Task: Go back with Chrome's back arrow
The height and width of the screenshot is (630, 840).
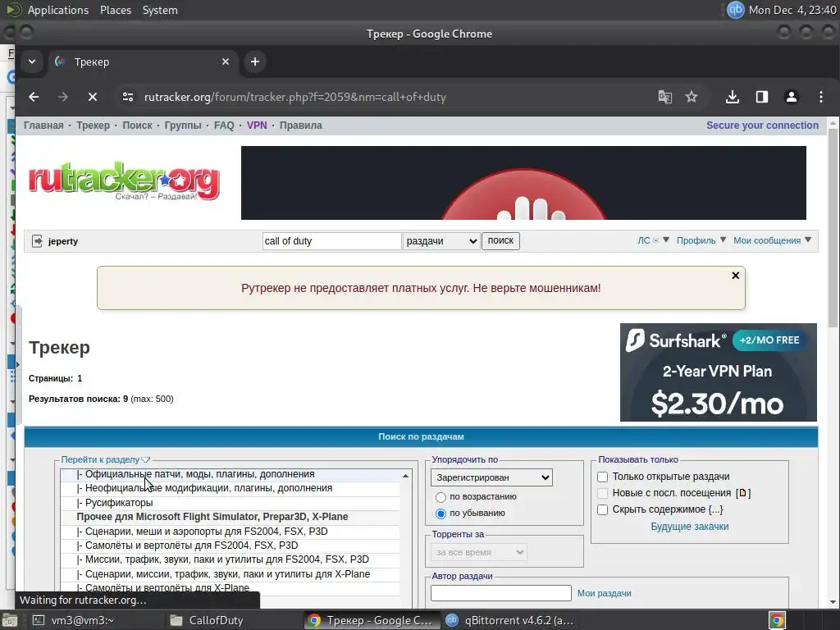Action: click(34, 97)
